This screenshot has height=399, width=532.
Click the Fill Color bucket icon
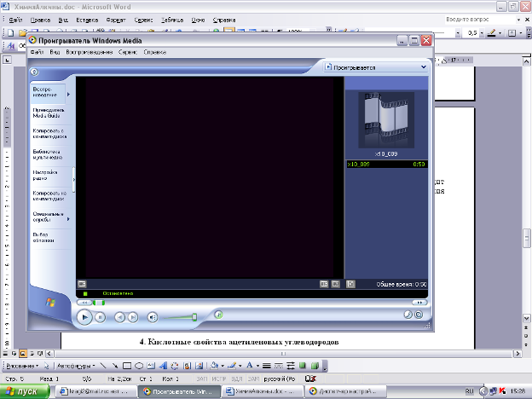(x=214, y=366)
